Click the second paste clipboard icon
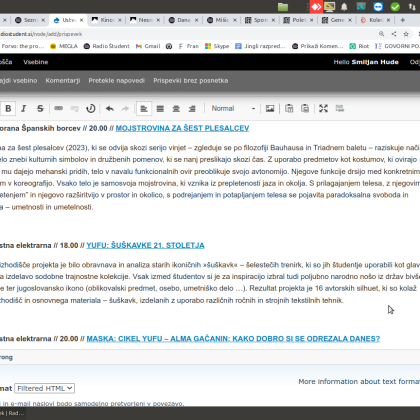Image resolution: width=420 pixels, height=420 pixels. [305, 108]
